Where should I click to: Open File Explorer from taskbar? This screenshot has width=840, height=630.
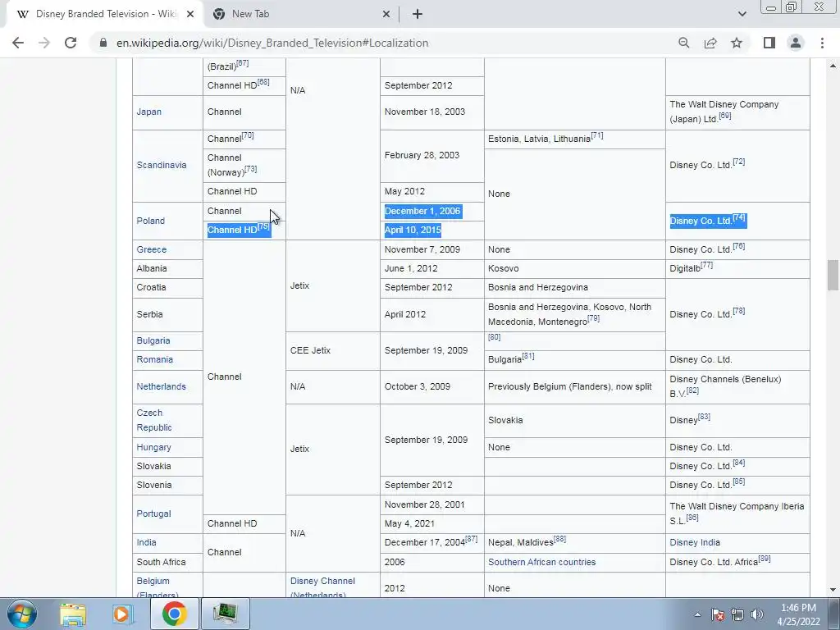[x=73, y=614]
